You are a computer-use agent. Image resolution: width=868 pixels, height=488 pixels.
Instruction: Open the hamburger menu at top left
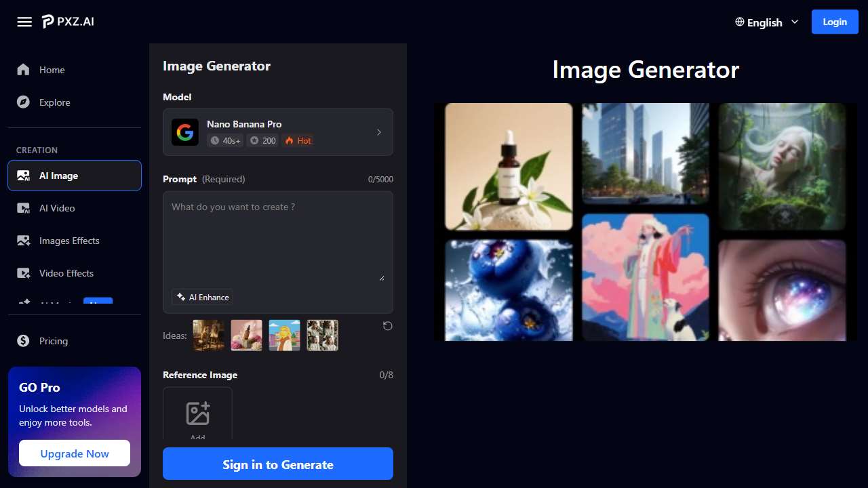(x=24, y=22)
